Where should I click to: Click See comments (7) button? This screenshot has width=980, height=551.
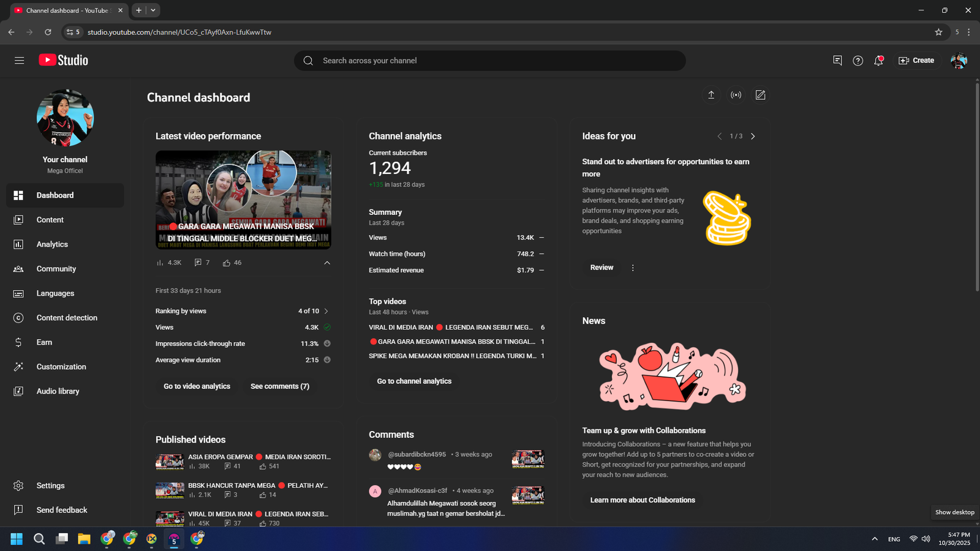(x=280, y=386)
